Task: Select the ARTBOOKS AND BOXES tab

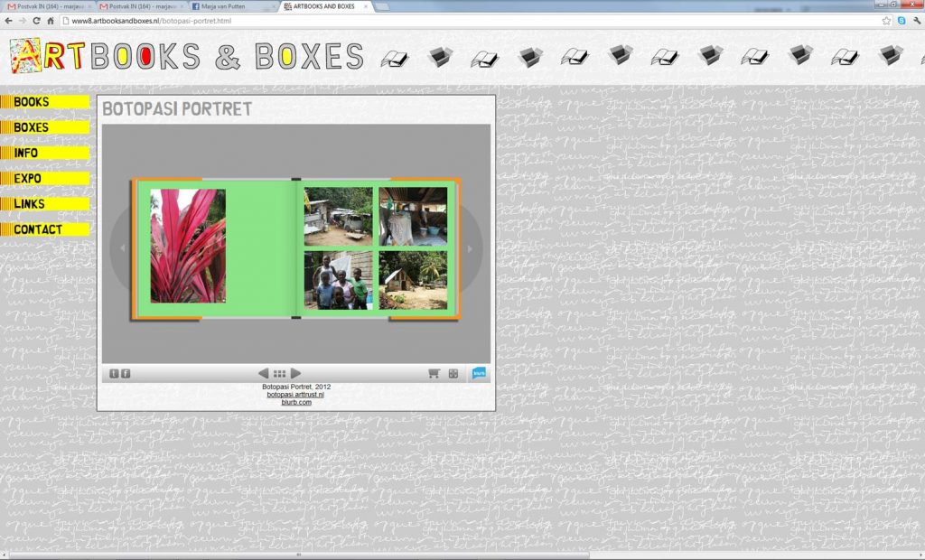Action: [x=323, y=6]
